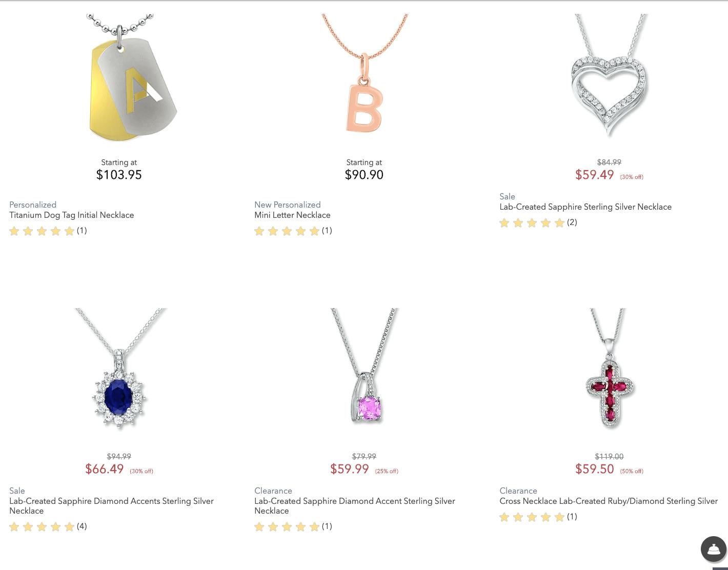Open Lab-Created Sapphire Diamond Accents necklace link
This screenshot has height=570, width=728.
click(x=111, y=506)
